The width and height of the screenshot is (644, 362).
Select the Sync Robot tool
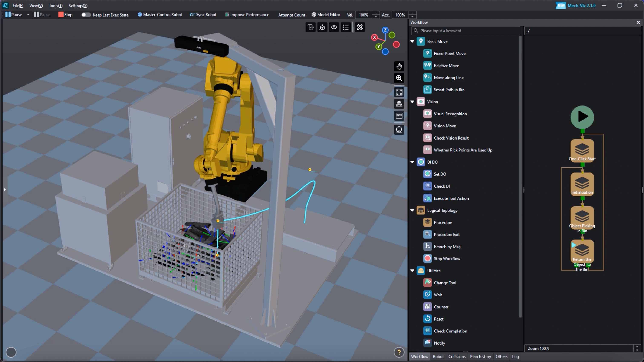click(203, 15)
